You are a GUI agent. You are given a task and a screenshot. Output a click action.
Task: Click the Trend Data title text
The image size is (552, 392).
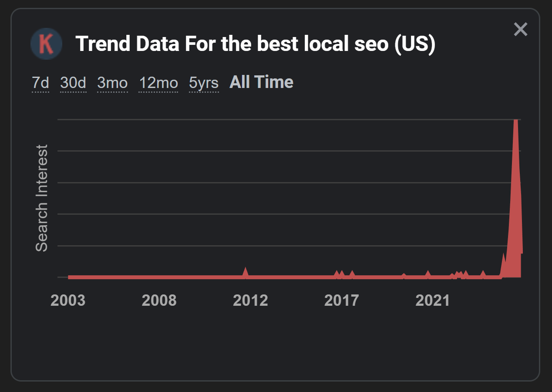256,44
